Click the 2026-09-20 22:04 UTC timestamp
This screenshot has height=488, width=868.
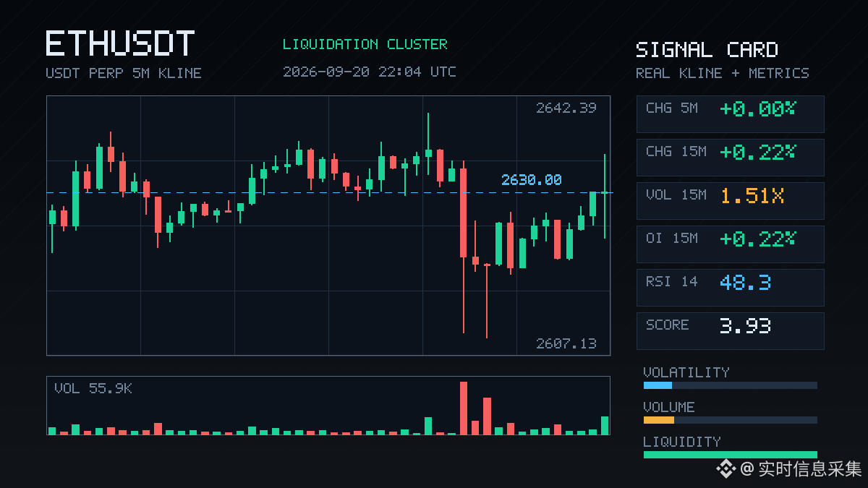tap(370, 72)
